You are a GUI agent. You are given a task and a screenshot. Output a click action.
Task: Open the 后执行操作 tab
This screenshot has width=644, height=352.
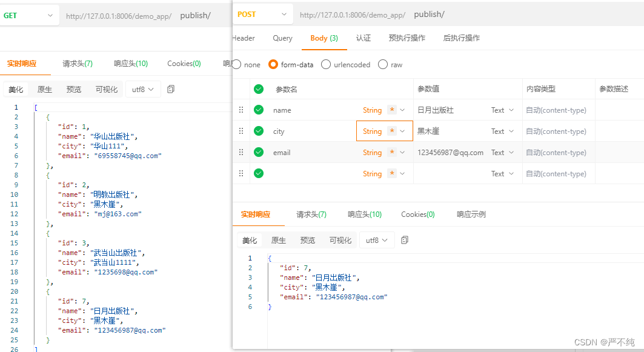point(461,38)
